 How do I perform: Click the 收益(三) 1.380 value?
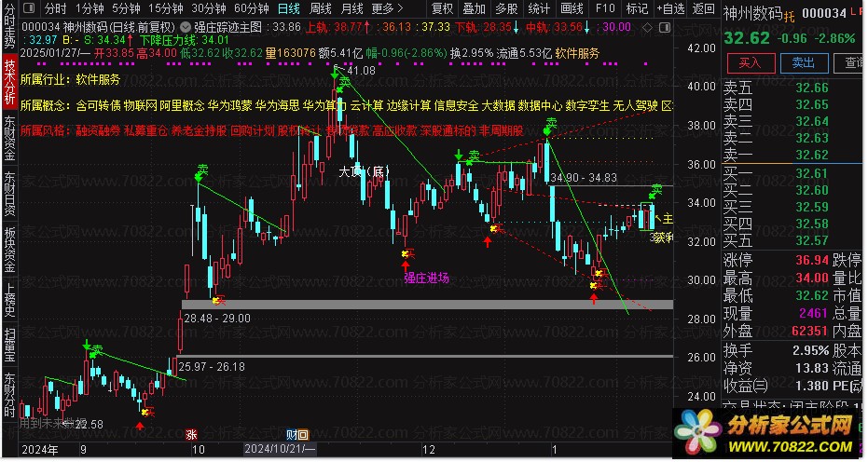pyautogui.click(x=812, y=385)
